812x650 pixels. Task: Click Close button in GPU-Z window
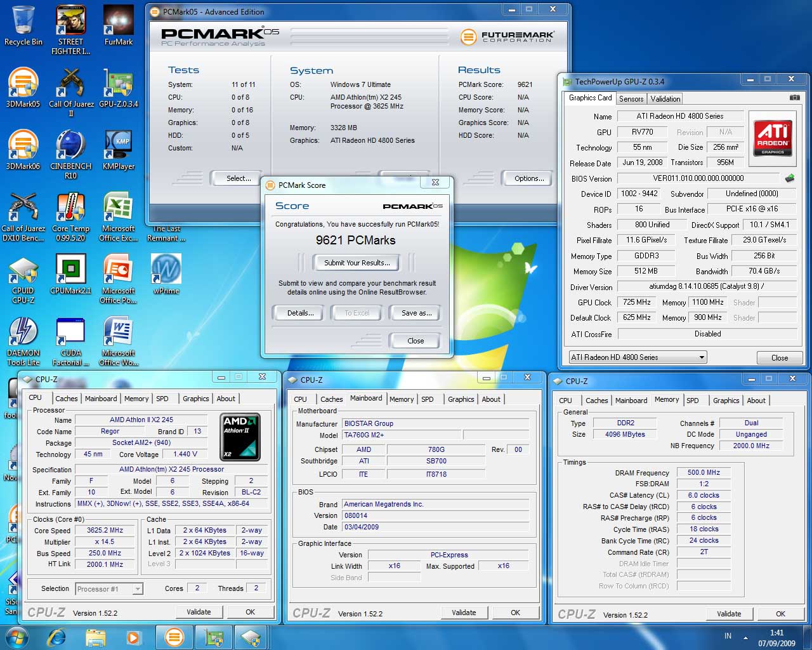click(780, 358)
